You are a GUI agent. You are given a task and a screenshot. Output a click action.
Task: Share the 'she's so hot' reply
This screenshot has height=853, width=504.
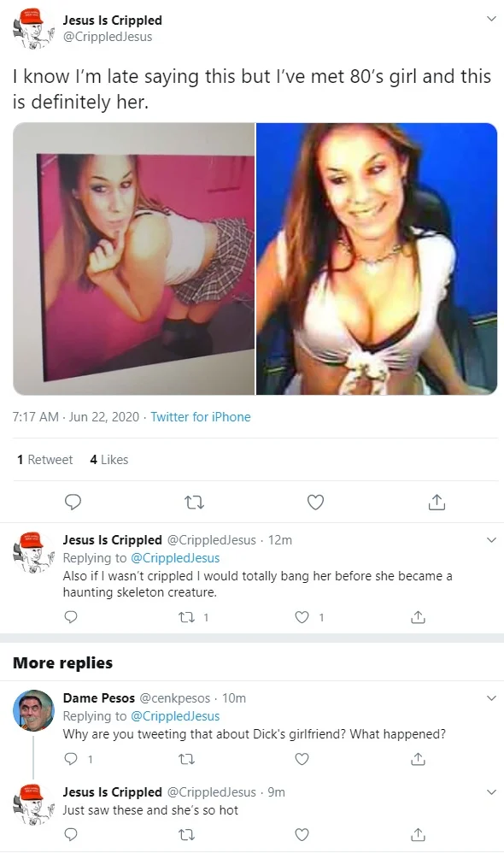pyautogui.click(x=418, y=834)
